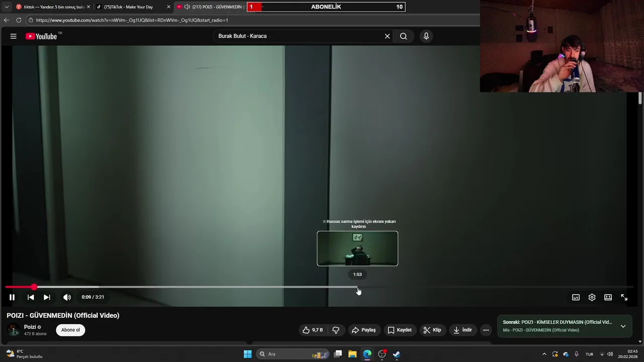Download the video with İndir
The image size is (644, 362).
462,330
